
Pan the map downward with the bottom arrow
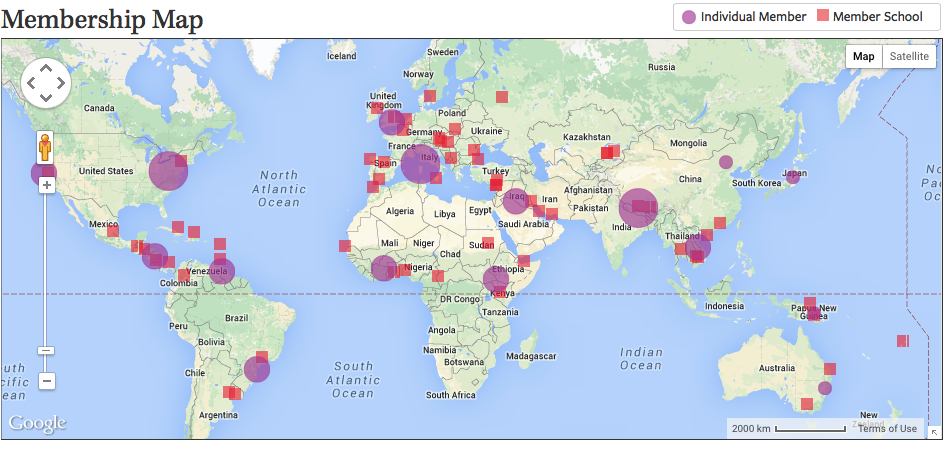pyautogui.click(x=46, y=97)
